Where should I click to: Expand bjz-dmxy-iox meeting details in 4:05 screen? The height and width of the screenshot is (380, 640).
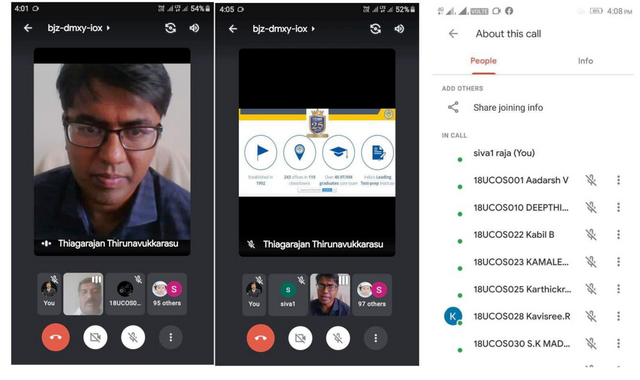coord(284,29)
